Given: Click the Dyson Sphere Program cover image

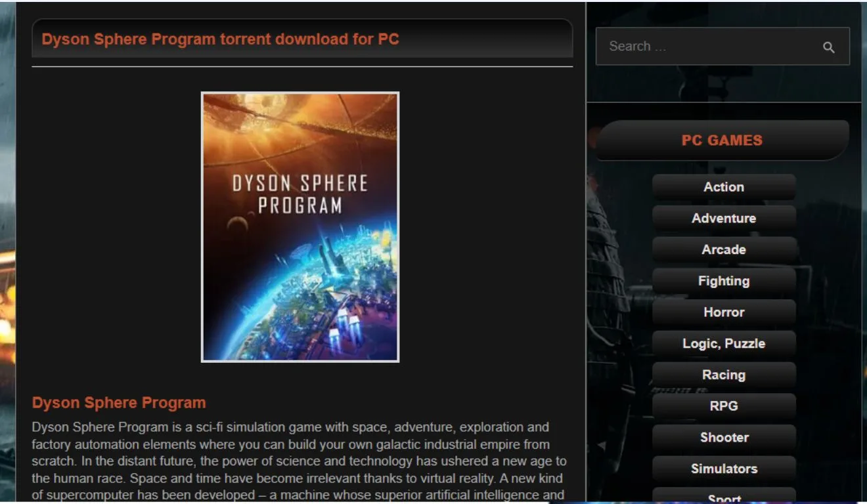Looking at the screenshot, I should tap(300, 227).
